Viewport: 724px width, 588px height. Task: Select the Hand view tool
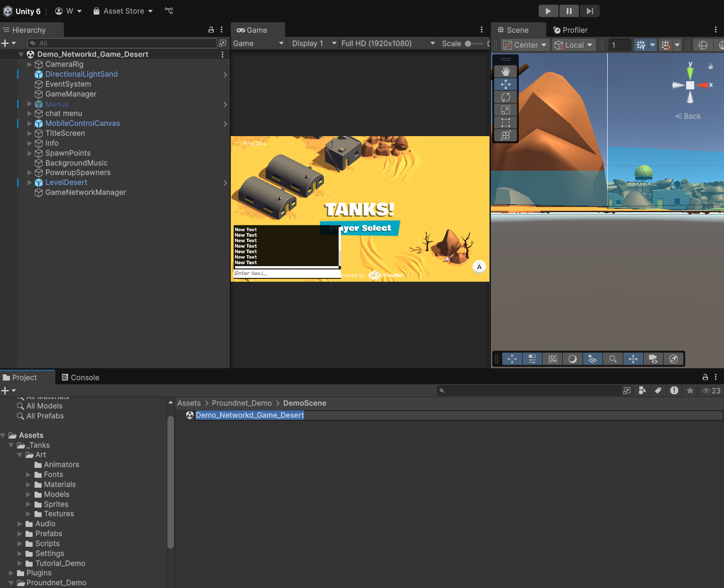pyautogui.click(x=506, y=71)
